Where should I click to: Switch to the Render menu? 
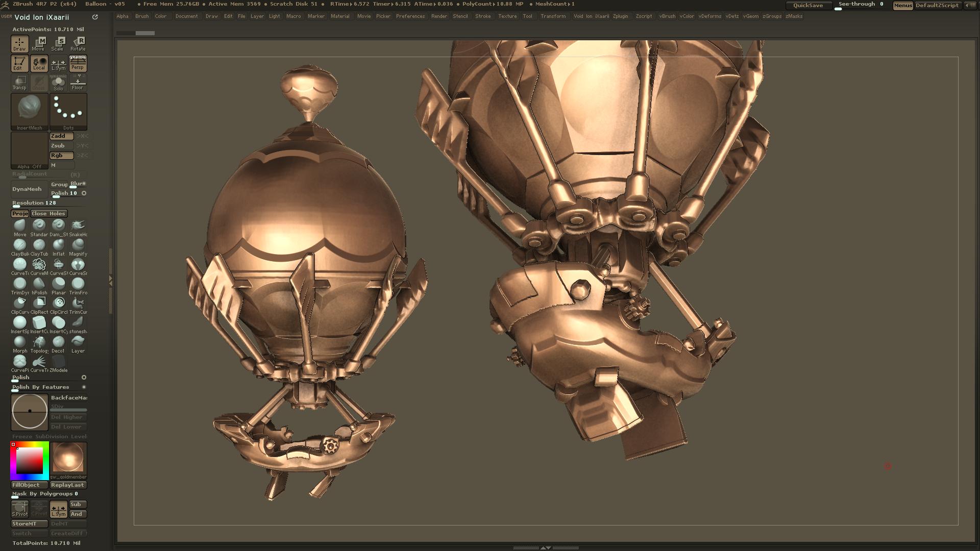pos(438,16)
